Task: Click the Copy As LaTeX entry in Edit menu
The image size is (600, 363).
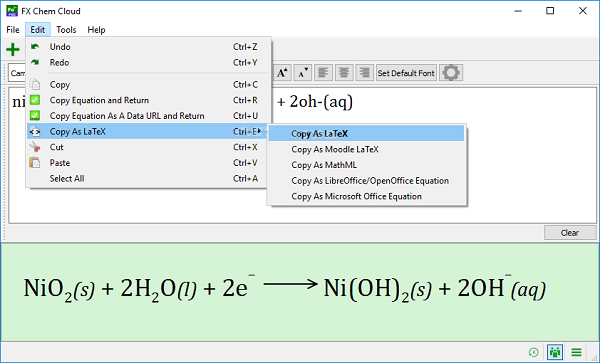Action: point(148,131)
